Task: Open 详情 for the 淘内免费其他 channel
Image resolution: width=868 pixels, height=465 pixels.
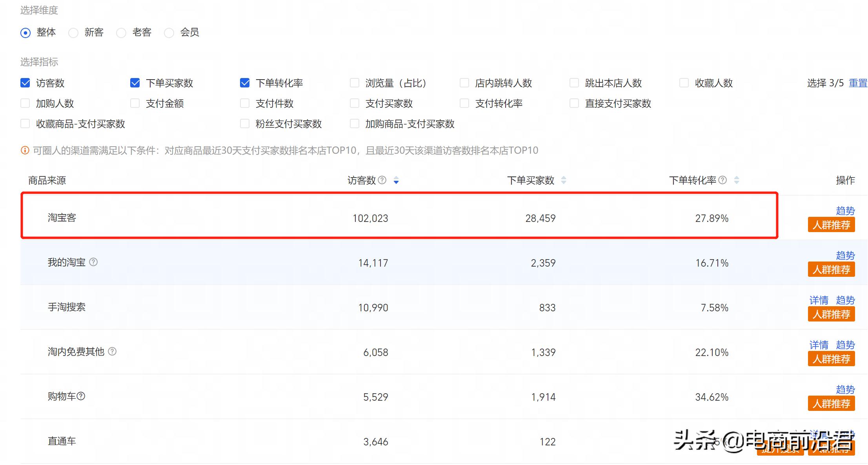Action: (819, 345)
